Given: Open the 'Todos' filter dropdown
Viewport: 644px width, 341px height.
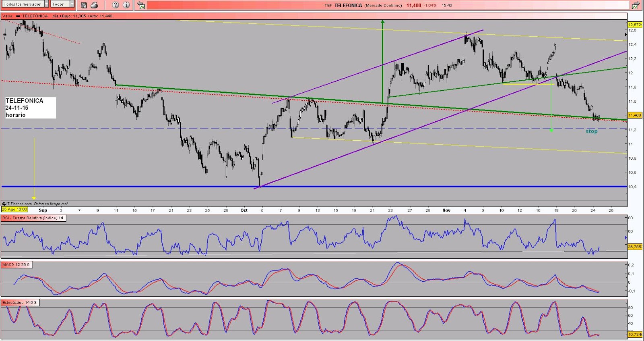Looking at the screenshot, I should click(x=62, y=4).
